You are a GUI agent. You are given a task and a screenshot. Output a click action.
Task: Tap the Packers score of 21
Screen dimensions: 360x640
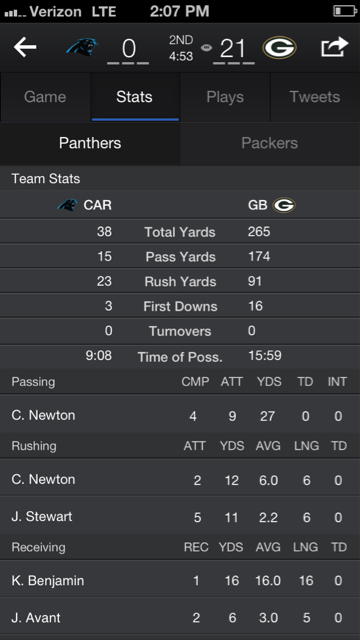coord(233,49)
